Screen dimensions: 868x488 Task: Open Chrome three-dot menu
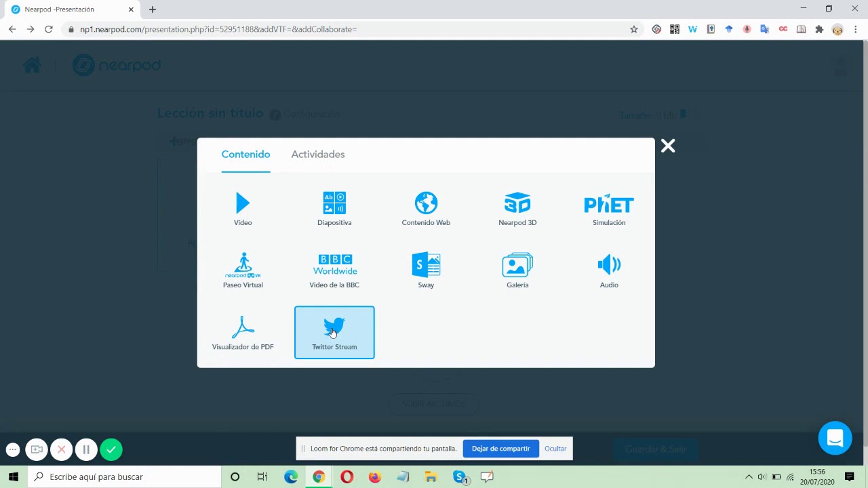pyautogui.click(x=856, y=29)
